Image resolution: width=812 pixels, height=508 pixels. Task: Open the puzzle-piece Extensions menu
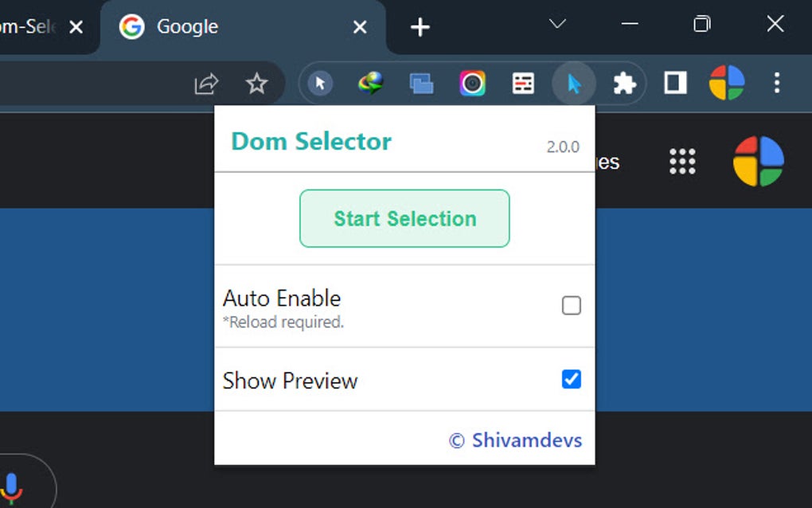pos(625,83)
